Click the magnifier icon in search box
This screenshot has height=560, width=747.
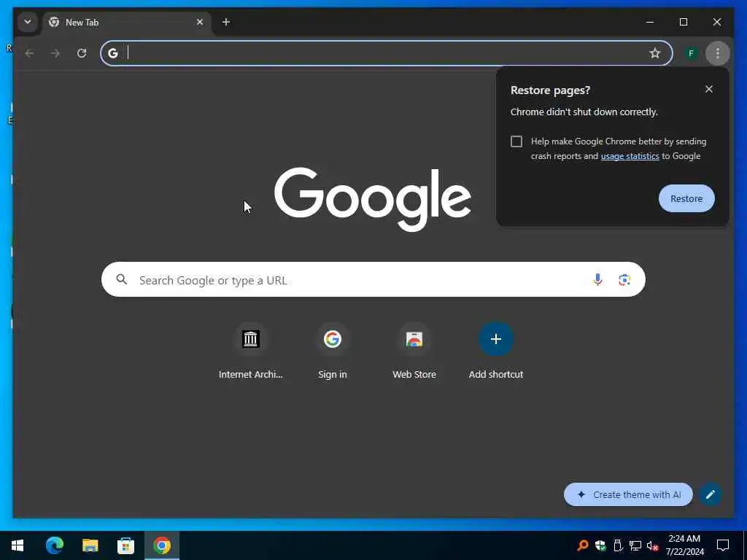[x=122, y=279]
